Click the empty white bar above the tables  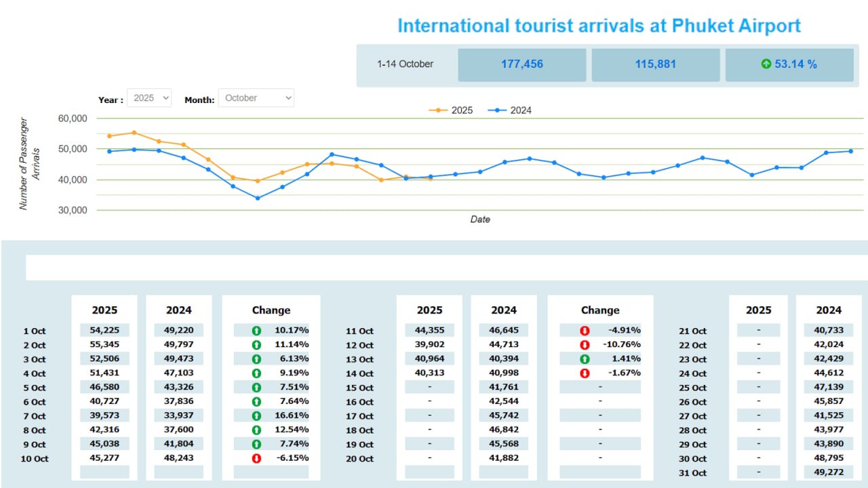coord(446,268)
